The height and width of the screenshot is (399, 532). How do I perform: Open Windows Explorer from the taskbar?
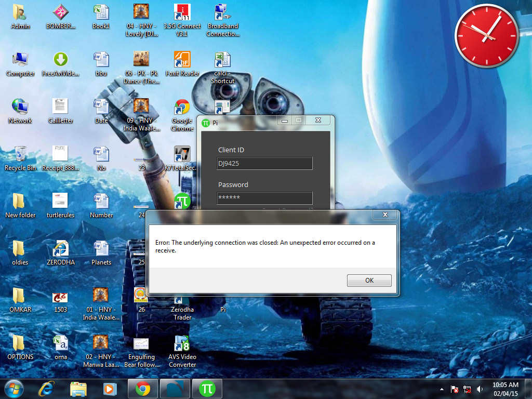tap(78, 389)
